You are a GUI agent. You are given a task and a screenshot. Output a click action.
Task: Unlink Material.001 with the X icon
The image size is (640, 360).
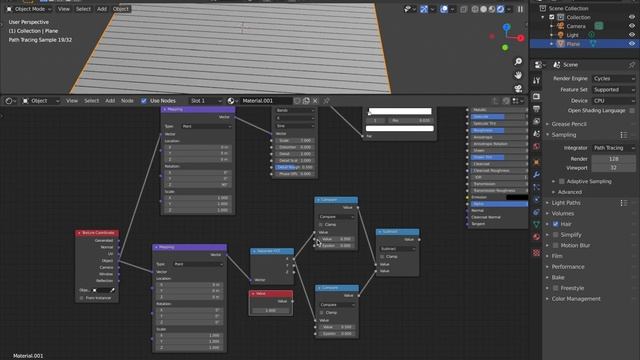pos(315,101)
